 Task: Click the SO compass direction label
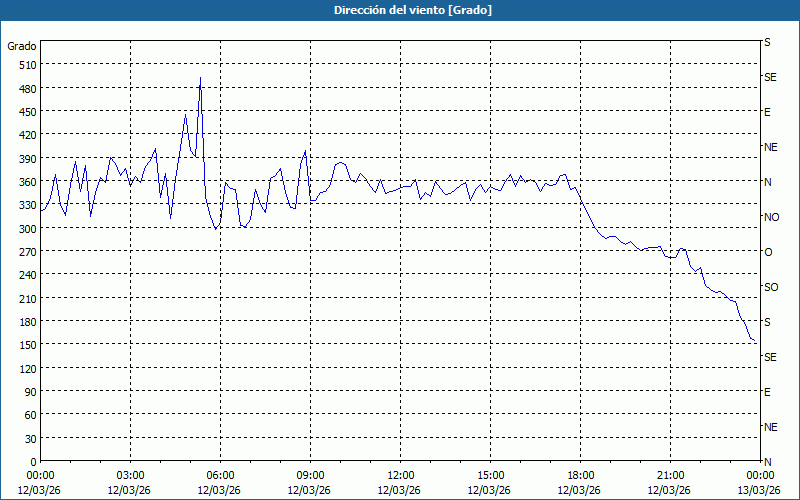pos(770,287)
